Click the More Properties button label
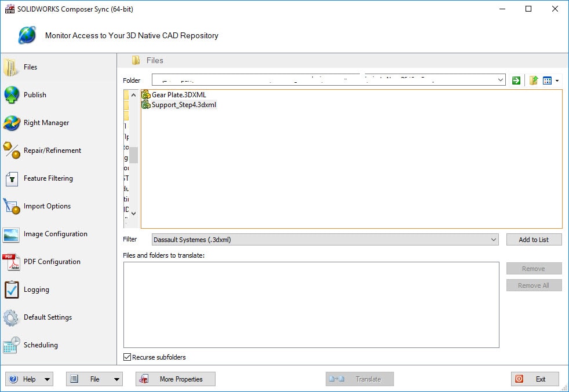This screenshot has width=569, height=392. (181, 379)
